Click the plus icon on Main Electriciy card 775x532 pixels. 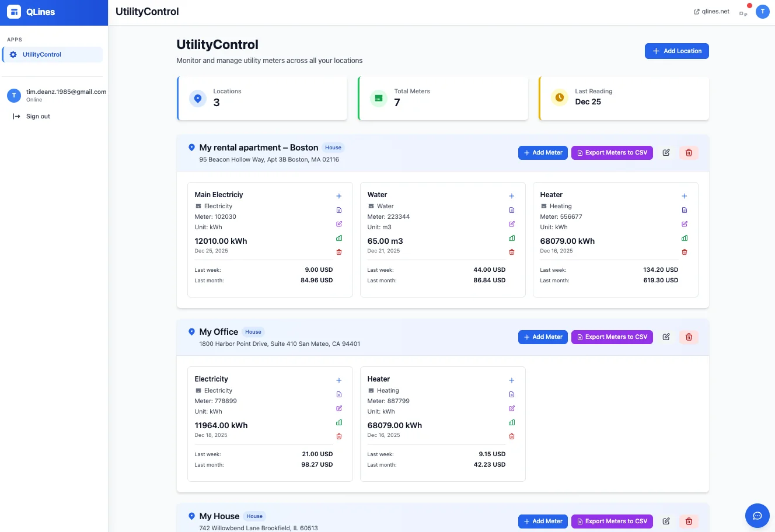tap(339, 196)
